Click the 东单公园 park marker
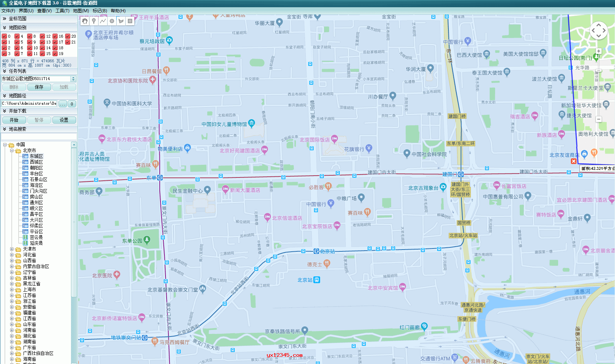 pyautogui.click(x=147, y=240)
